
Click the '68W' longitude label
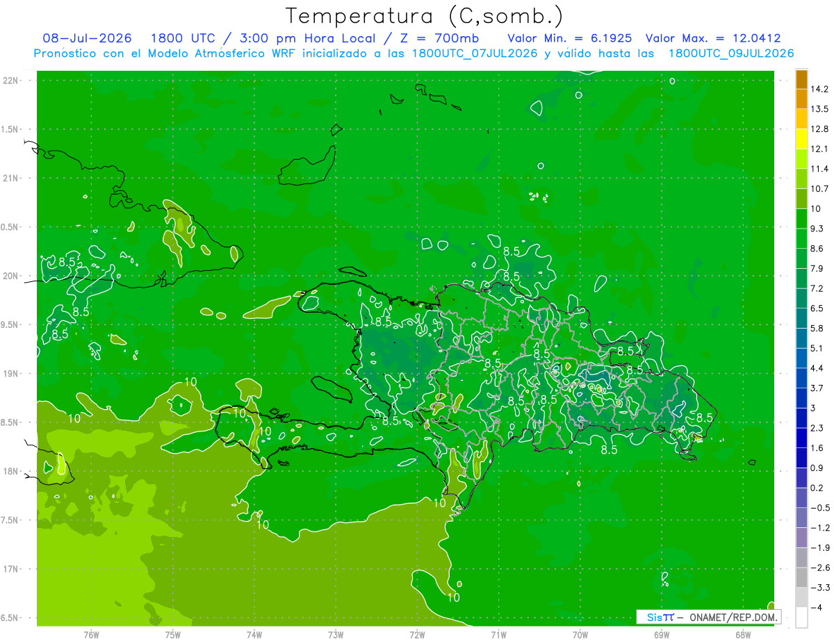tap(743, 634)
